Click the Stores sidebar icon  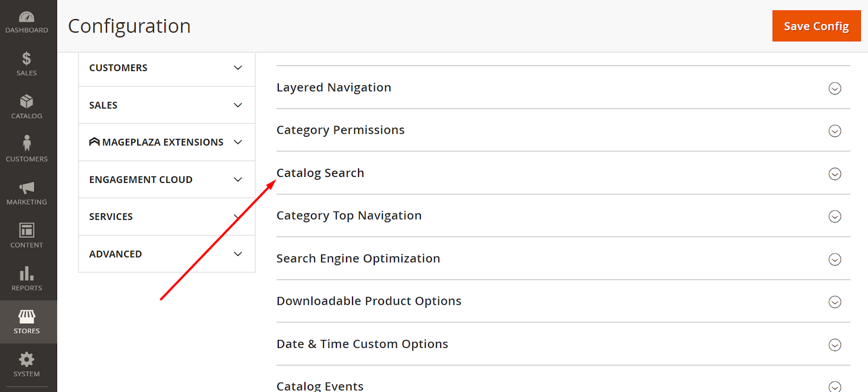27,319
